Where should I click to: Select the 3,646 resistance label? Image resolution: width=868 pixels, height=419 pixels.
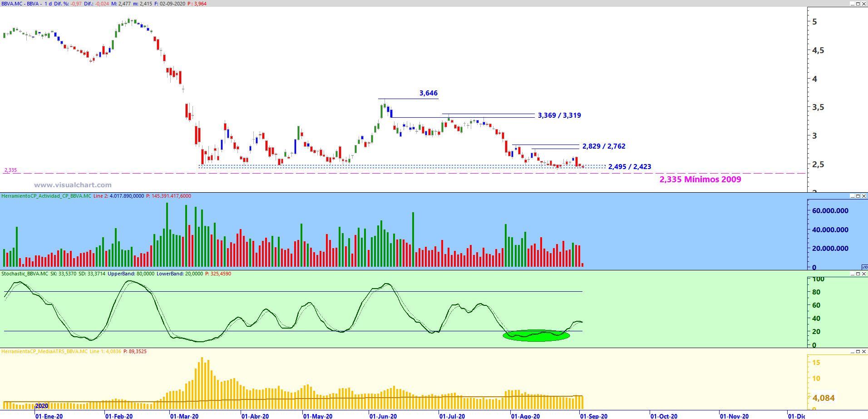pyautogui.click(x=429, y=93)
